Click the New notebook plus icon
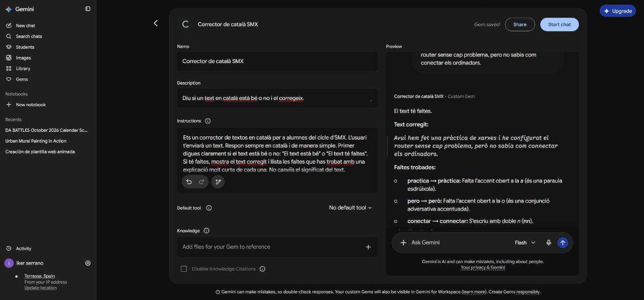This screenshot has height=300, width=644. pos(9,105)
